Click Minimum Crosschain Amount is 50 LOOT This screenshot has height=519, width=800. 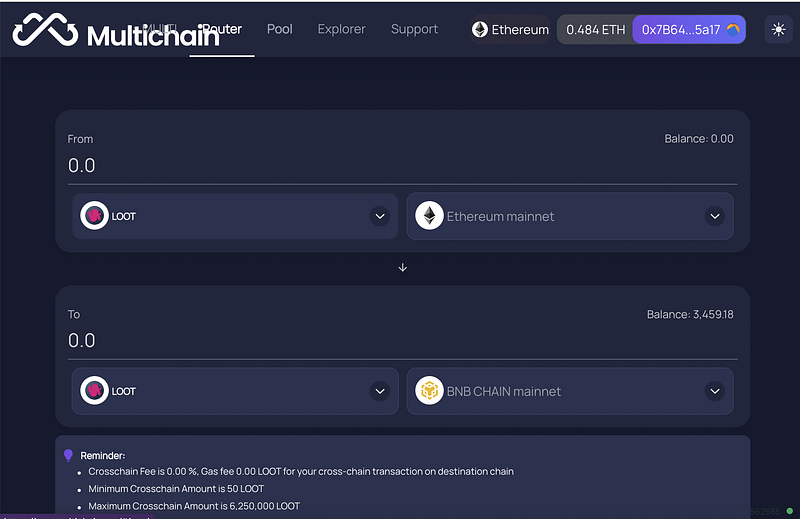coord(176,489)
